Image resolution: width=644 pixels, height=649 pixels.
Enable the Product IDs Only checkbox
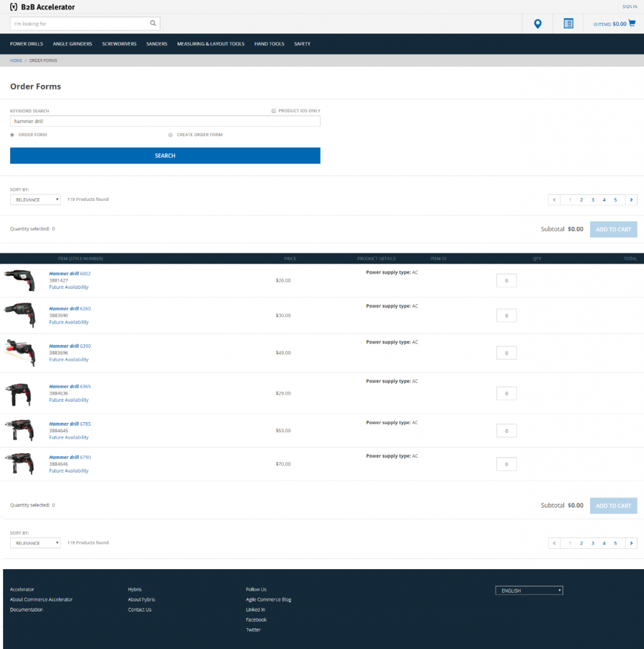click(274, 111)
